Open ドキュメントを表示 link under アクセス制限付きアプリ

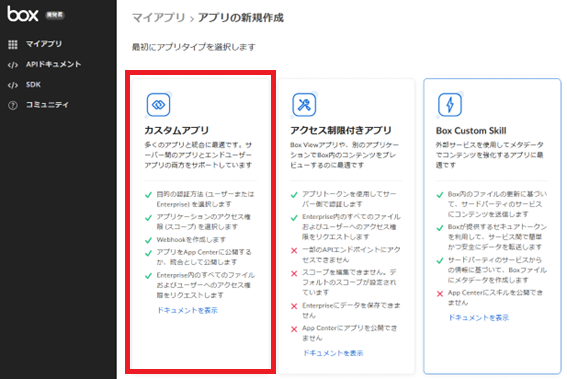(x=333, y=353)
